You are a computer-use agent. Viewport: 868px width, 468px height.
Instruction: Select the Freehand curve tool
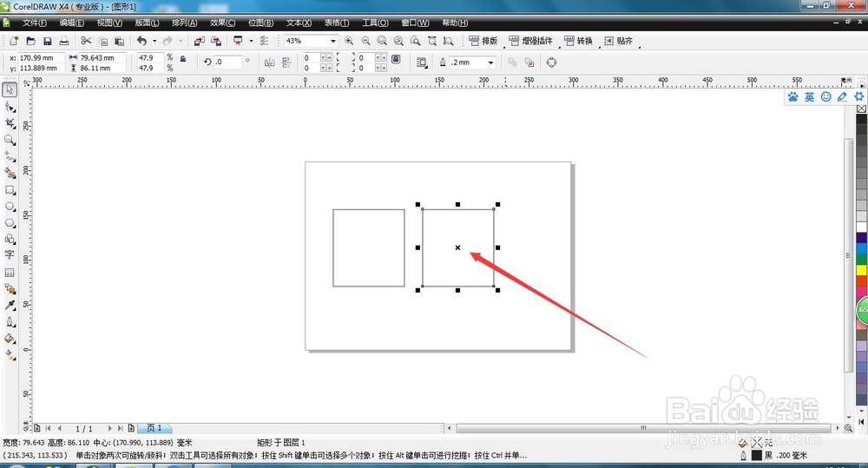pyautogui.click(x=10, y=156)
